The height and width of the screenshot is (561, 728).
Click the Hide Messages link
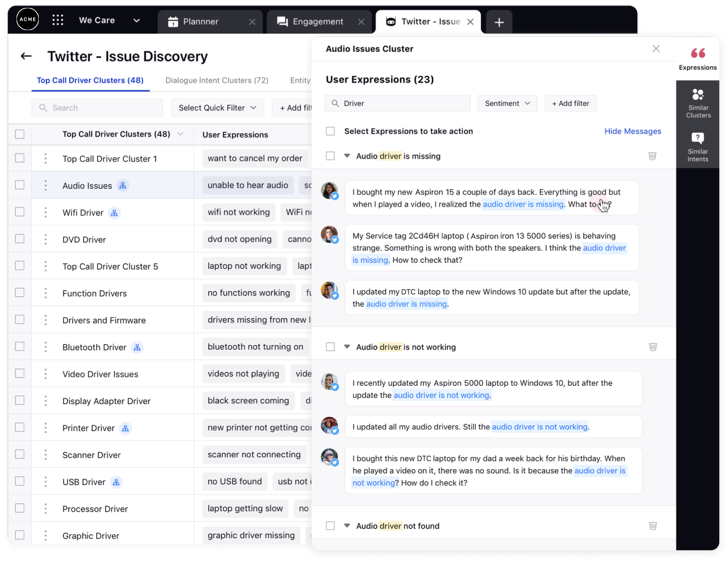click(633, 131)
